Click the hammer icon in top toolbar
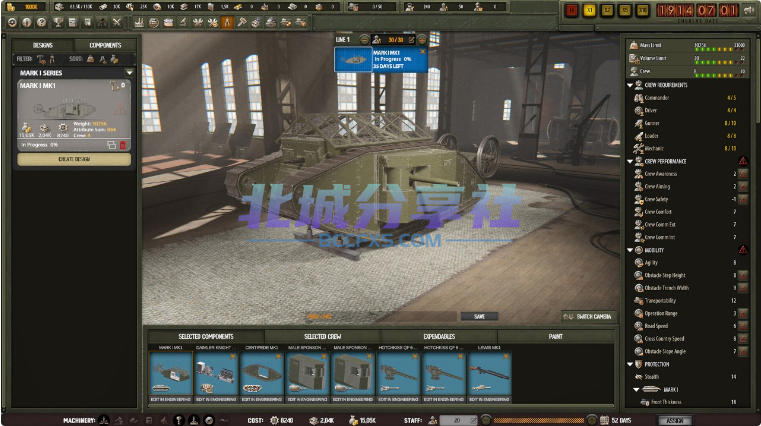Image resolution: width=761 pixels, height=426 pixels. point(242,22)
